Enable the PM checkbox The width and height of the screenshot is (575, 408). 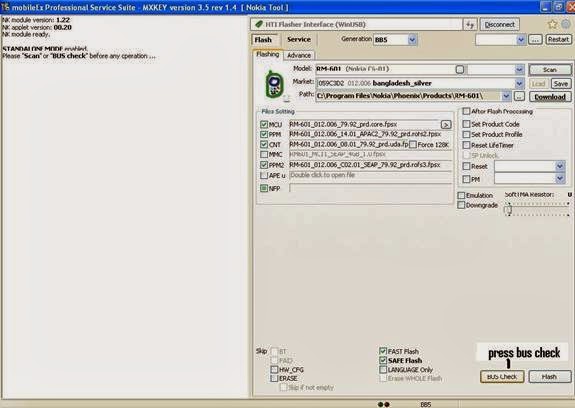[466, 179]
